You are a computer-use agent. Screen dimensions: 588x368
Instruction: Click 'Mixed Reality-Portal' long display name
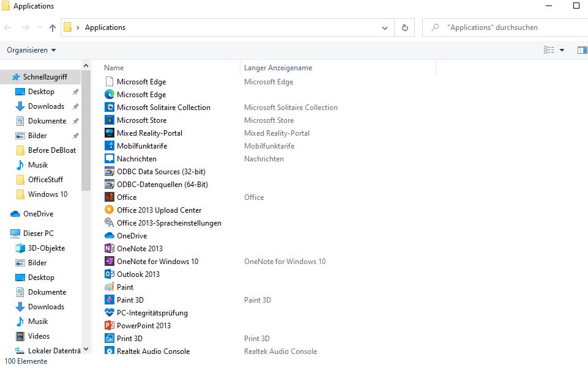click(277, 133)
